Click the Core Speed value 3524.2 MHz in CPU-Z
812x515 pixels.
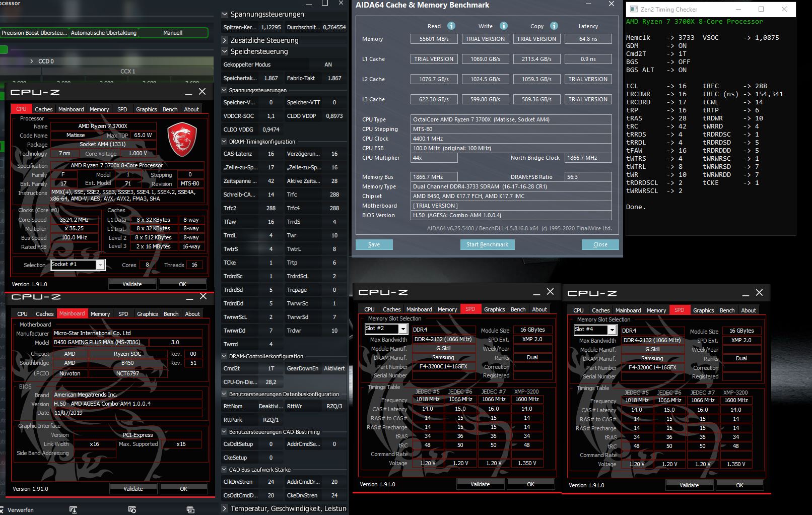(75, 220)
